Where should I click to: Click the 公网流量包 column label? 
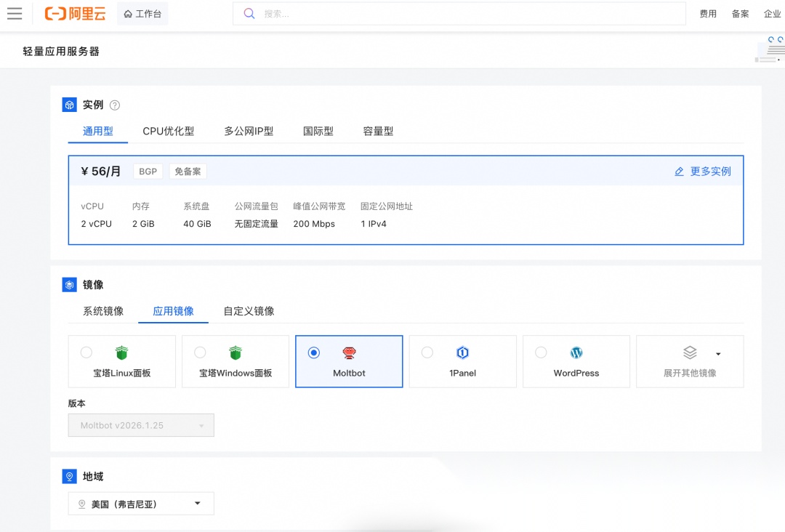pyautogui.click(x=257, y=206)
